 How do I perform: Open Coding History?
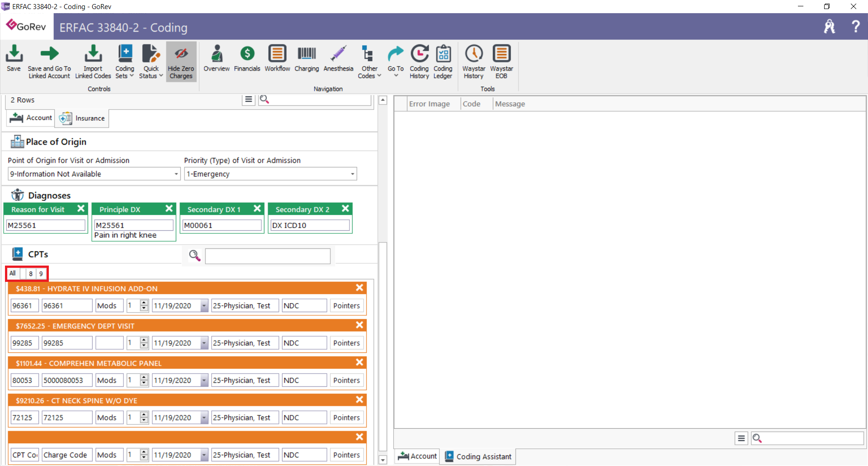click(419, 62)
